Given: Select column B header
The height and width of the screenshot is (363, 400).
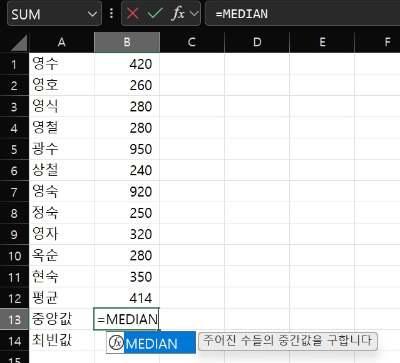Looking at the screenshot, I should 127,42.
